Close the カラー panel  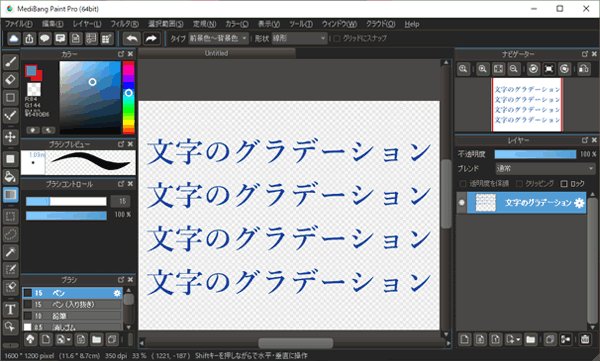point(130,54)
